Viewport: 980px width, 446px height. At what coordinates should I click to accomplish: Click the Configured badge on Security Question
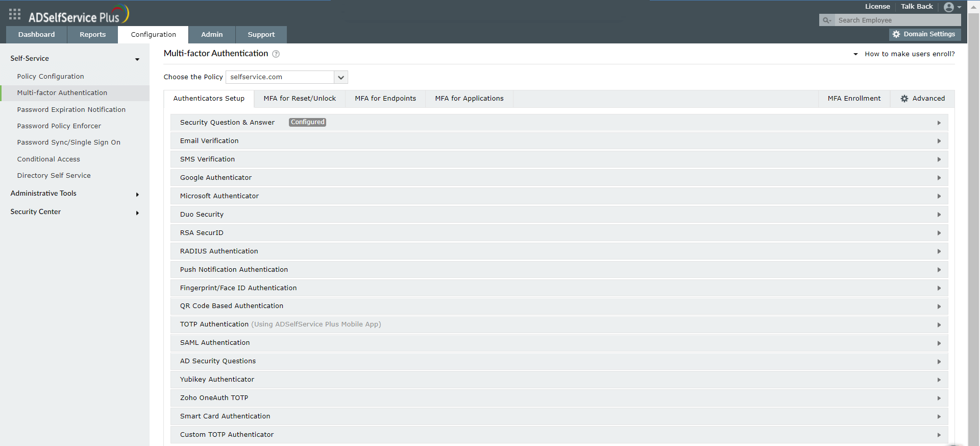(x=307, y=122)
